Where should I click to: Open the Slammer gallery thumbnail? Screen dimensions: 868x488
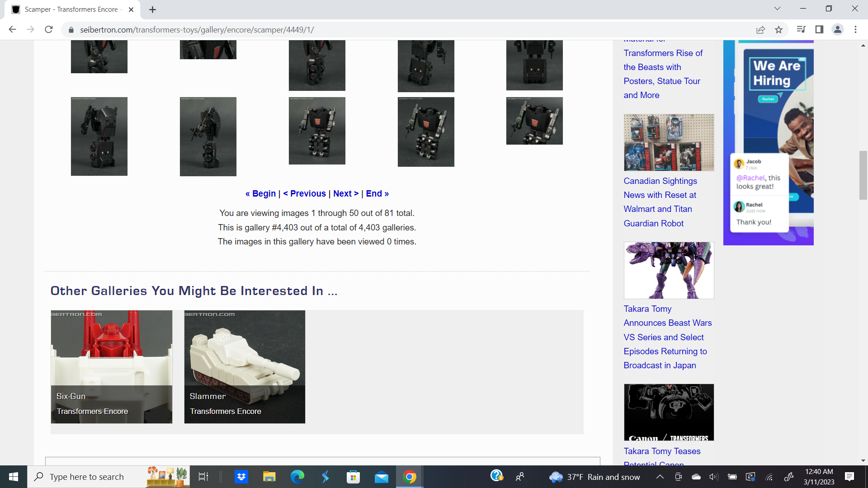point(245,366)
